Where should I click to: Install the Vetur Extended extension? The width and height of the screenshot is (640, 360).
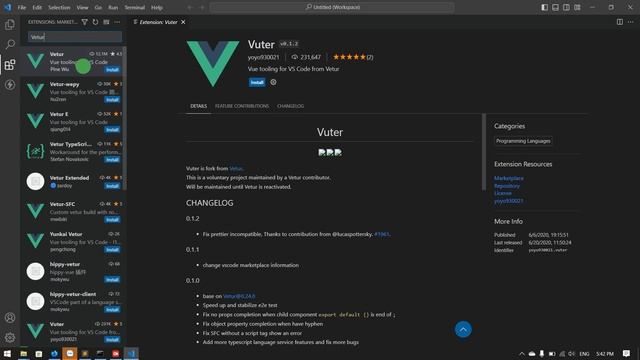point(112,186)
